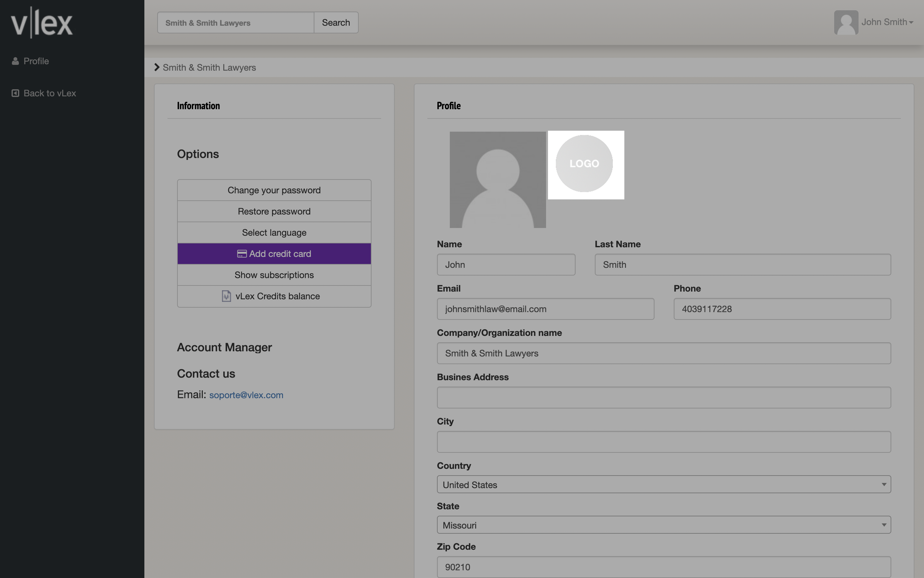Screen dimensions: 924x578
Task: Click the Company/Organization name field
Action: pyautogui.click(x=664, y=353)
